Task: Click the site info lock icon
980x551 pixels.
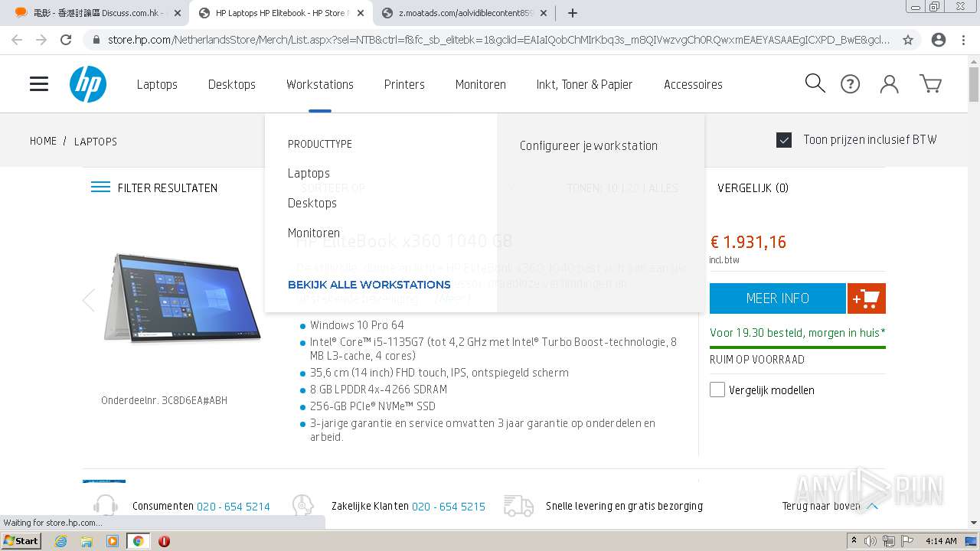Action: 96,40
